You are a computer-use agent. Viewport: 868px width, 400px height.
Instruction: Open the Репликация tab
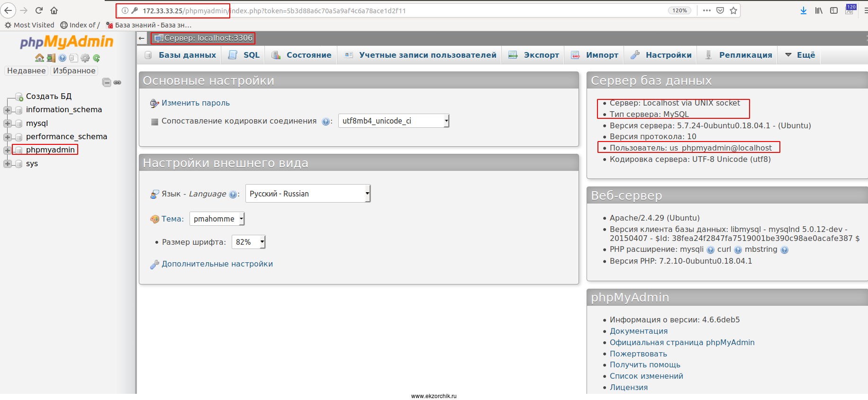tap(738, 55)
